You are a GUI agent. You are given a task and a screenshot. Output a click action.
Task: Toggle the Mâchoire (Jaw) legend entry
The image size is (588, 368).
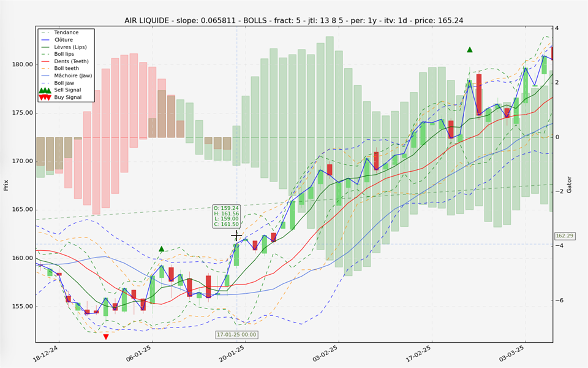coord(73,75)
